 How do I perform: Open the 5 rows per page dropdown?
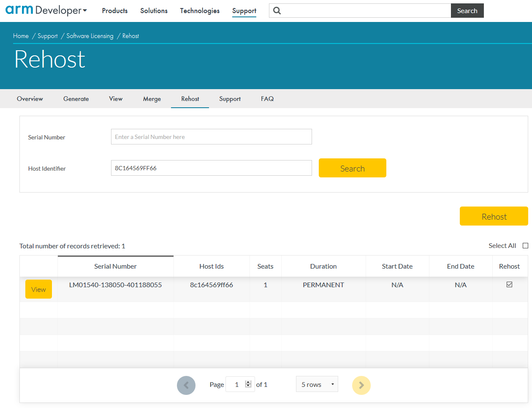point(317,384)
